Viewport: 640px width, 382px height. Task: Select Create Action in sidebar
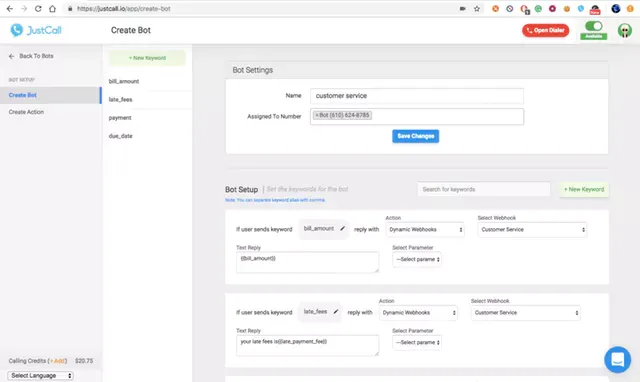pos(26,112)
